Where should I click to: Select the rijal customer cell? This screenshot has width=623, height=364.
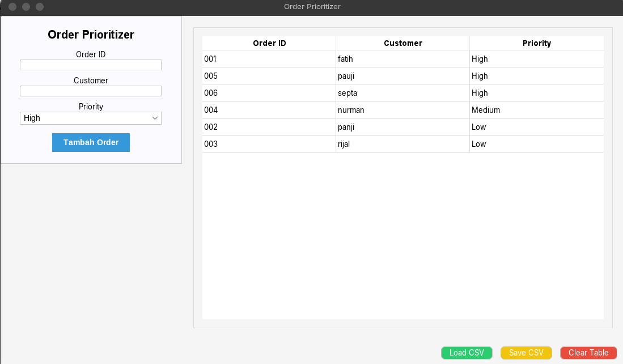coord(402,144)
